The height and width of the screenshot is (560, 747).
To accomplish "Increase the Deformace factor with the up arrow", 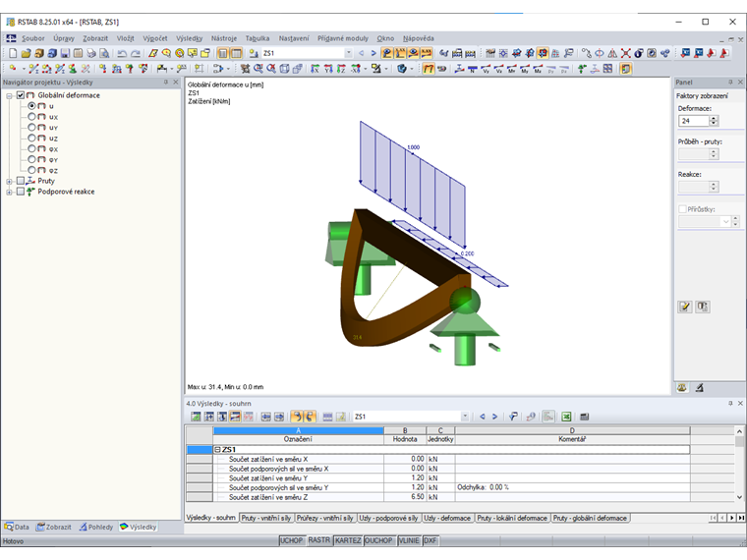I will coord(714,119).
